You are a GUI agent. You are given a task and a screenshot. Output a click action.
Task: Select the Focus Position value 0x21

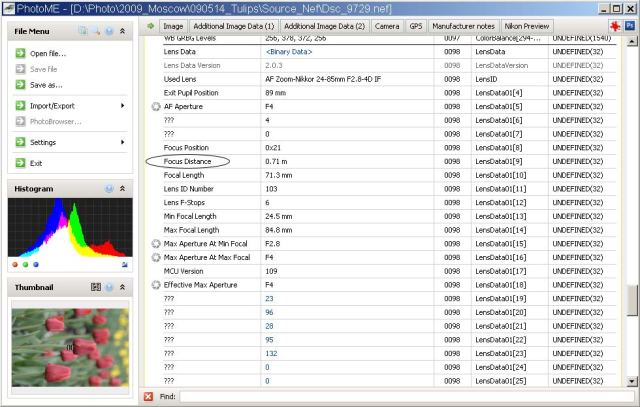pos(273,148)
